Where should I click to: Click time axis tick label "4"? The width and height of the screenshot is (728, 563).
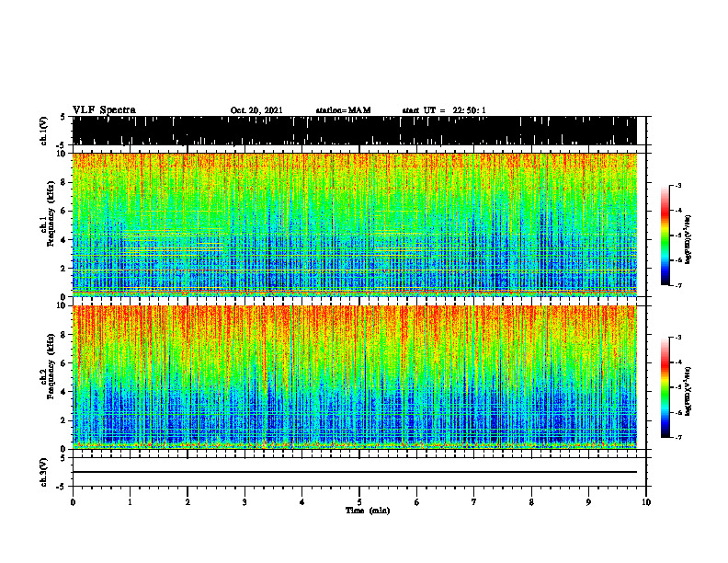point(302,502)
